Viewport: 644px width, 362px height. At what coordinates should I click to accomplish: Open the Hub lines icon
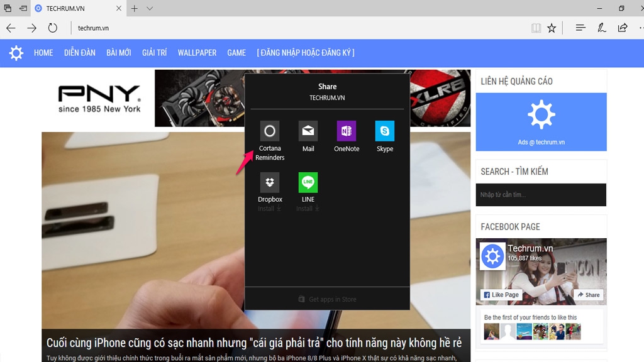point(580,28)
